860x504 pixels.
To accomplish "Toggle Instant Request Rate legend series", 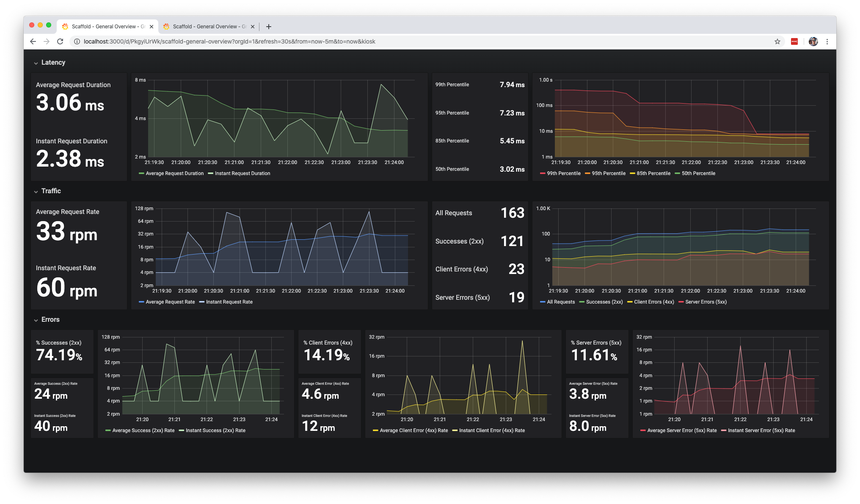I will tap(229, 302).
